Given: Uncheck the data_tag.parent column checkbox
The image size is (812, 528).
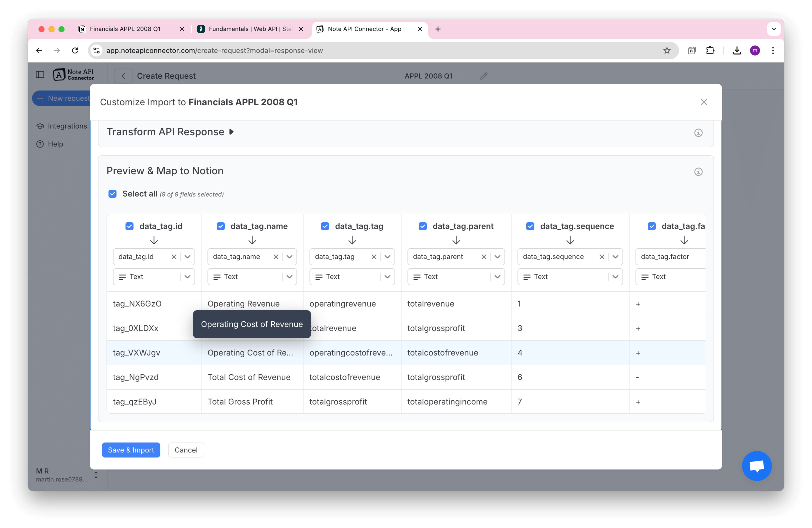Looking at the screenshot, I should point(423,226).
